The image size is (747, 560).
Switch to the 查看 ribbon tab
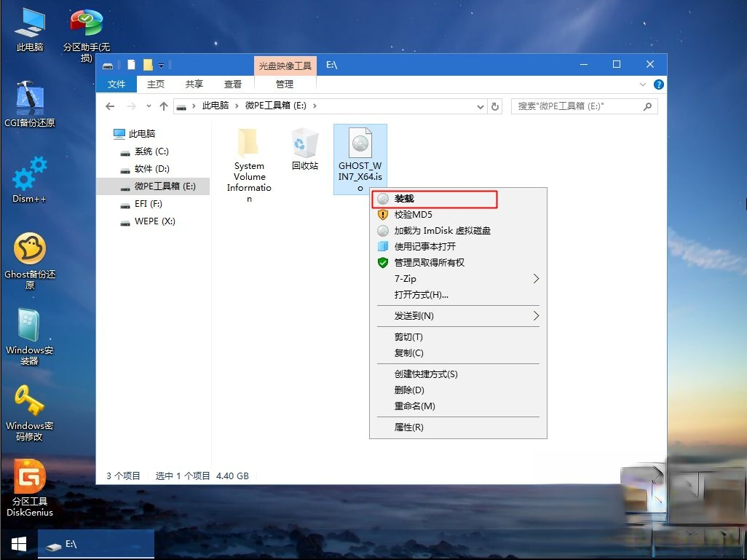[x=232, y=84]
